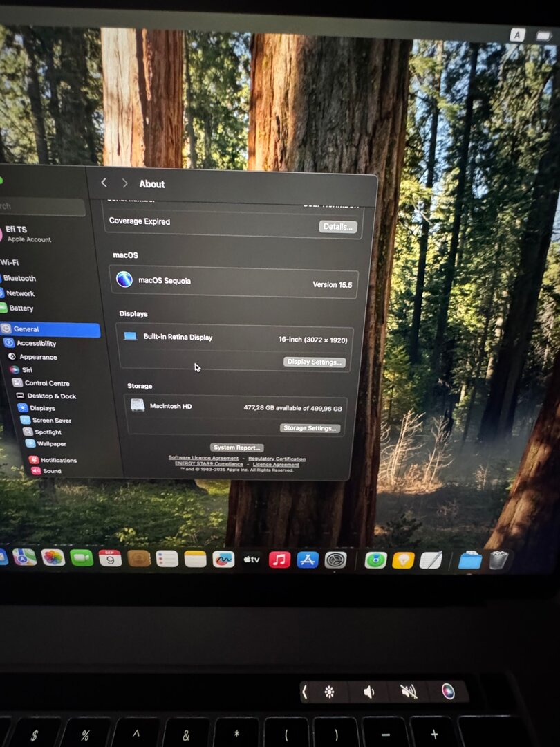Viewport: 560px width, 747px height.
Task: Click the battery icon in menu bar
Action: [544, 36]
